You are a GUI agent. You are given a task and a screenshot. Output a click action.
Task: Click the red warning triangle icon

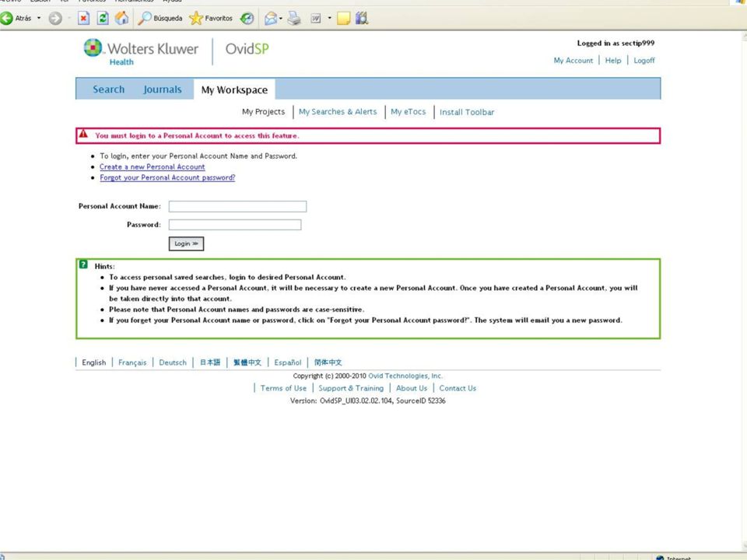tap(83, 134)
